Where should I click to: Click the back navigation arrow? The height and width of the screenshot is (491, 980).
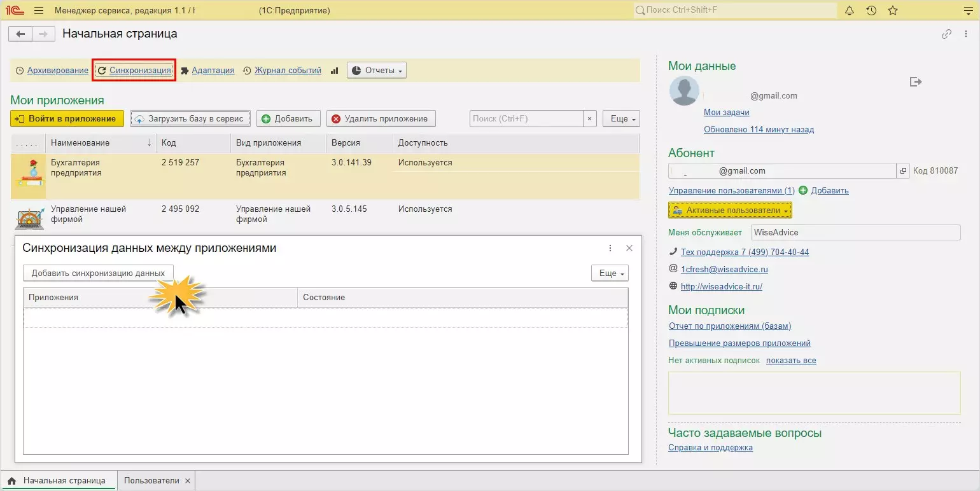click(x=20, y=34)
